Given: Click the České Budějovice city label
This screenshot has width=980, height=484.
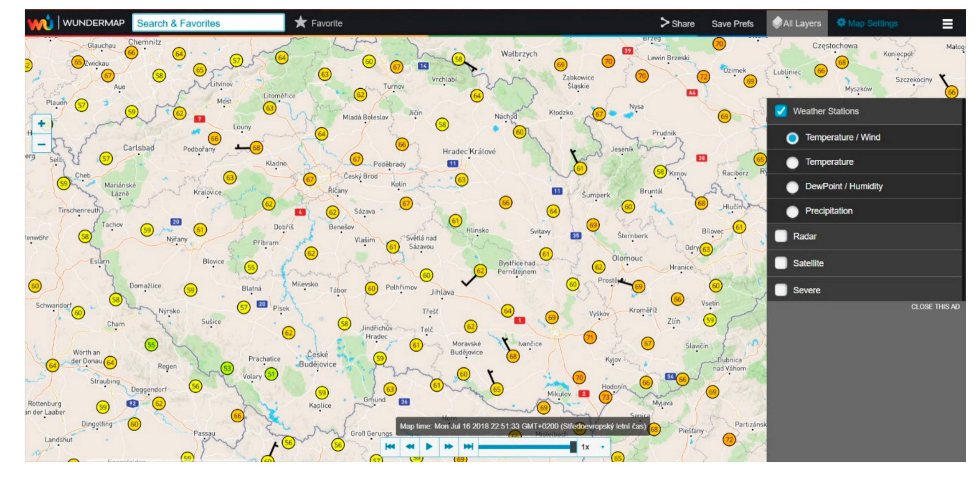Looking at the screenshot, I should click(x=317, y=359).
